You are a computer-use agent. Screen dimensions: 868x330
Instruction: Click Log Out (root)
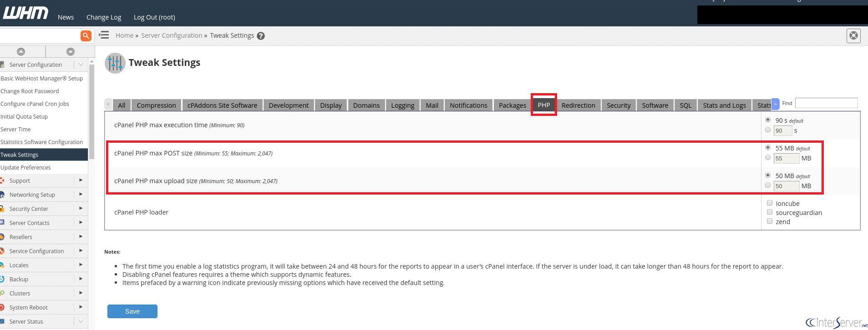(x=154, y=17)
